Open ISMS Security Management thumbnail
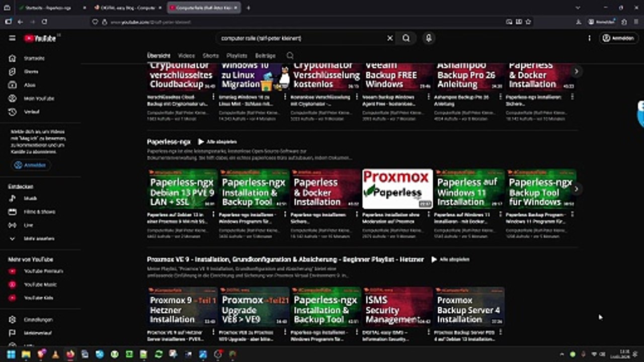Image resolution: width=644 pixels, height=362 pixels. tap(397, 307)
